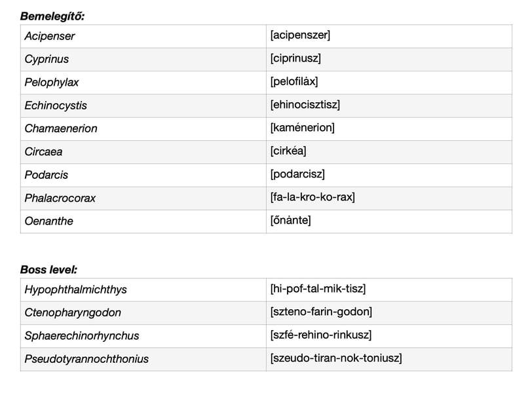Click the Hypophthalmichthys cell
The width and height of the screenshot is (532, 393).
(x=75, y=290)
